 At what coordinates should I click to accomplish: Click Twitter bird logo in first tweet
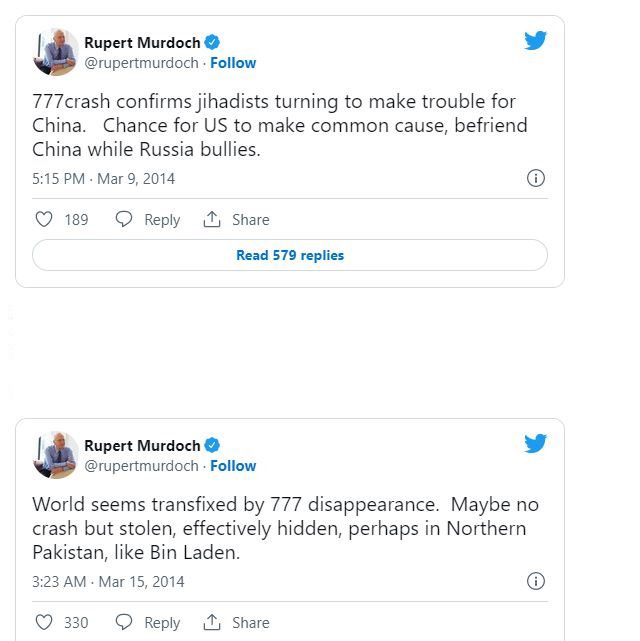click(536, 41)
